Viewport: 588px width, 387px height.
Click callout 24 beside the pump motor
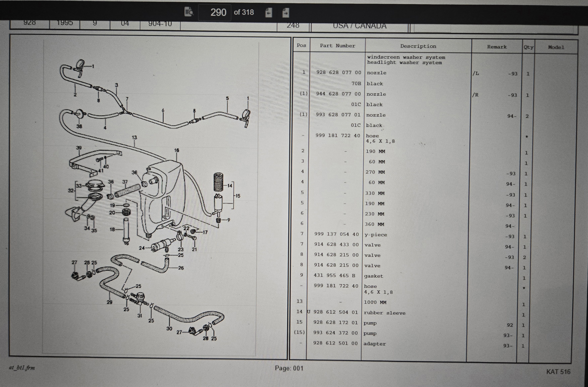click(142, 248)
